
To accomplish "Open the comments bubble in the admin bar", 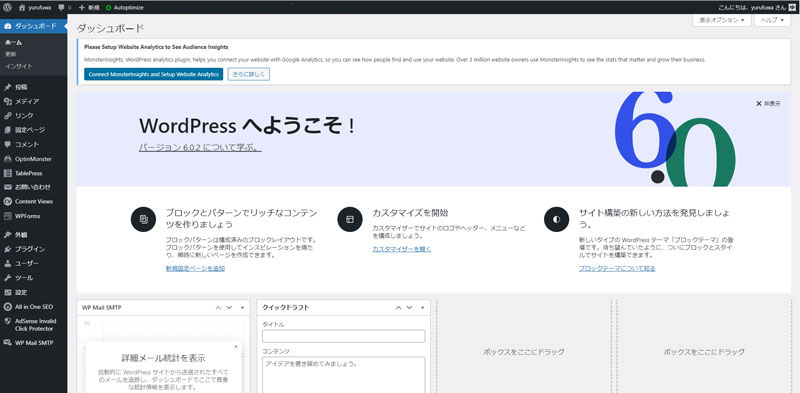I will [x=62, y=8].
